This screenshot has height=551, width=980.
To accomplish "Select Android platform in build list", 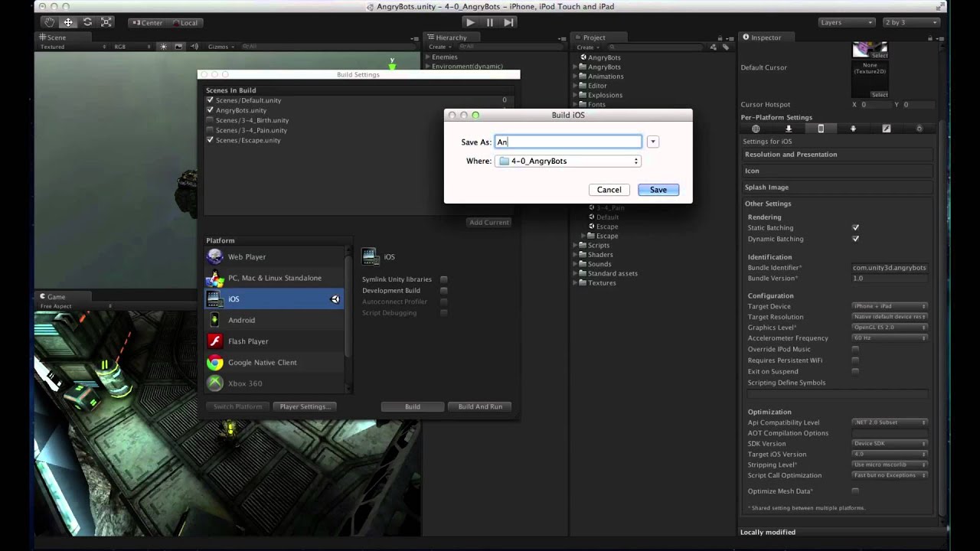I will pos(241,320).
